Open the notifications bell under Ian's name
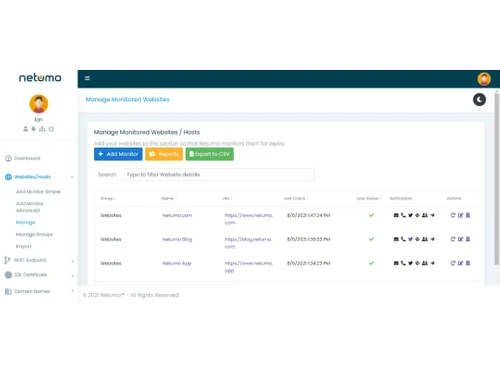Viewport: 500px width, 375px height. pyautogui.click(x=33, y=129)
